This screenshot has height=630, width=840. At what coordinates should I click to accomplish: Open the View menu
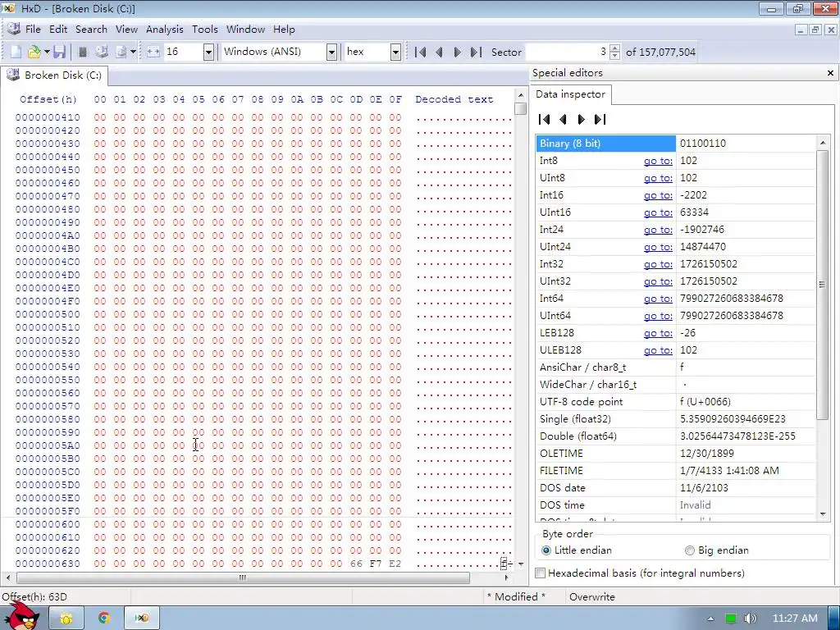click(126, 30)
